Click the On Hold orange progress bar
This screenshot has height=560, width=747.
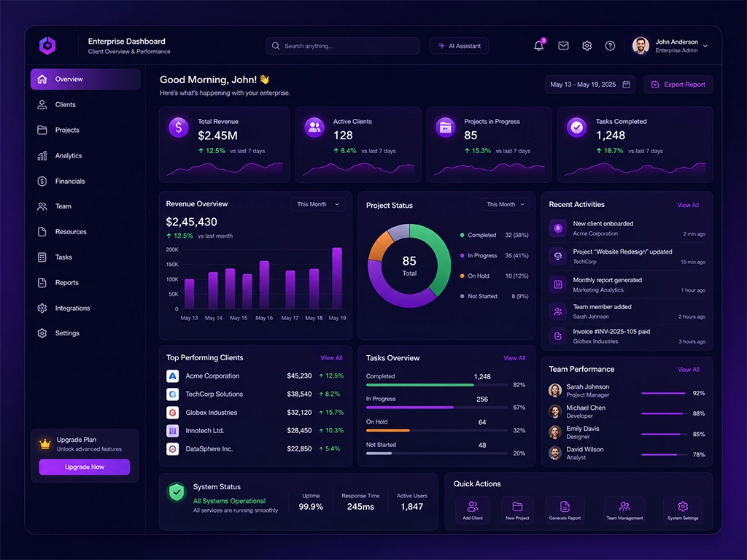coord(388,430)
